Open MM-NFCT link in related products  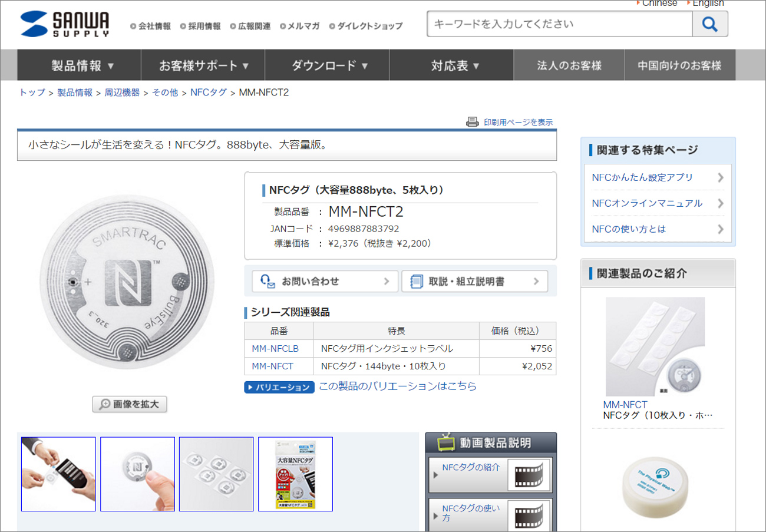tap(625, 405)
